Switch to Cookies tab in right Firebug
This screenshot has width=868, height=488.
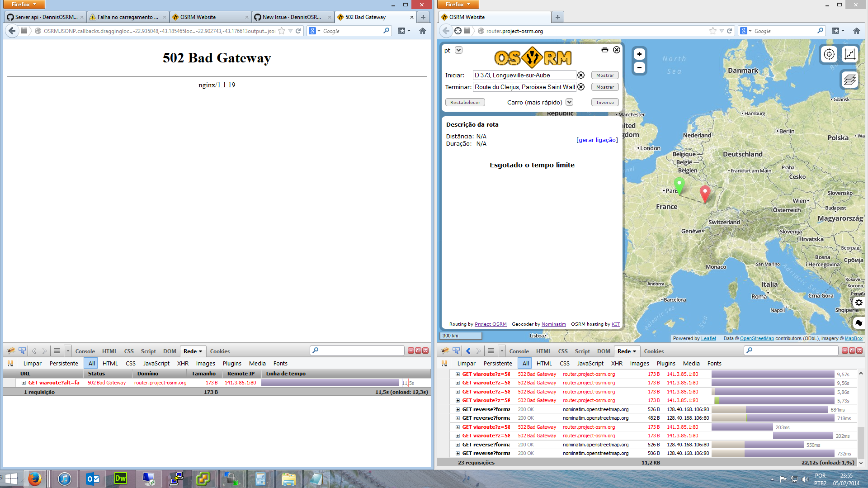[654, 351]
